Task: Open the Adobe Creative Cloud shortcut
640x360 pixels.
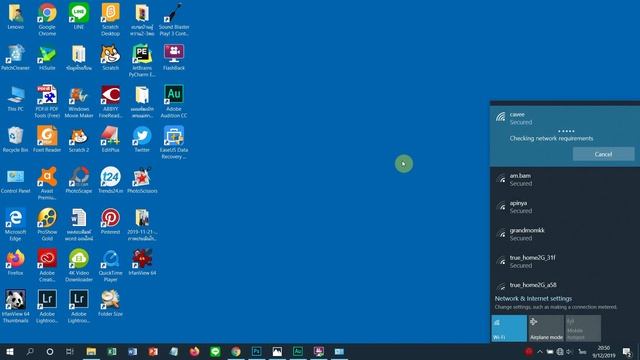Action: pos(47,265)
